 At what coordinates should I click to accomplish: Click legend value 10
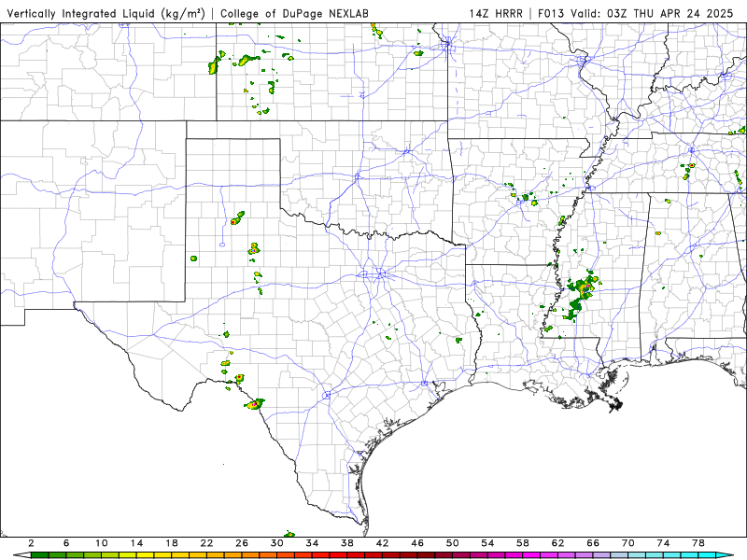(x=102, y=543)
